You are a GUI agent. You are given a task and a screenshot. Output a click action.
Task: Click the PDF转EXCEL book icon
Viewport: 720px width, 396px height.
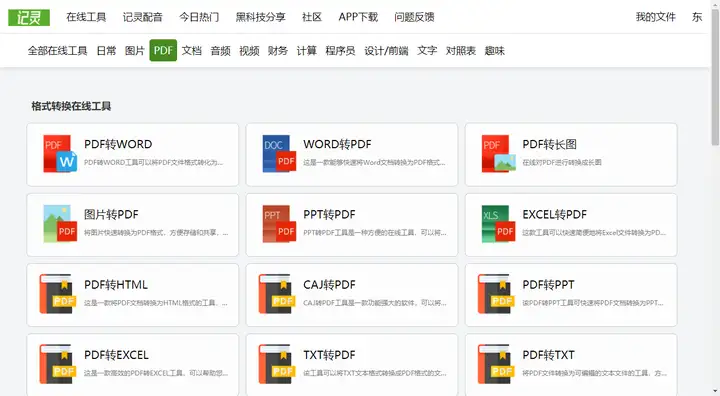[58, 364]
